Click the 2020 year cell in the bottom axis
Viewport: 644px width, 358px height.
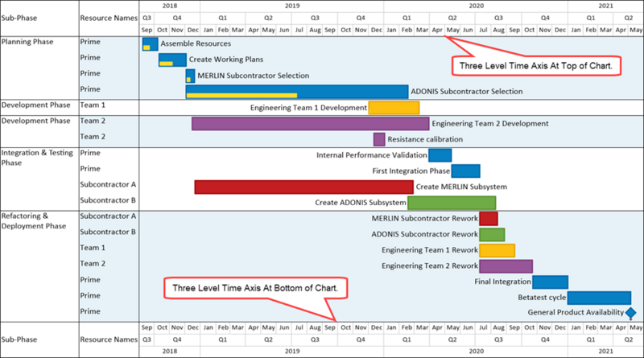click(476, 351)
